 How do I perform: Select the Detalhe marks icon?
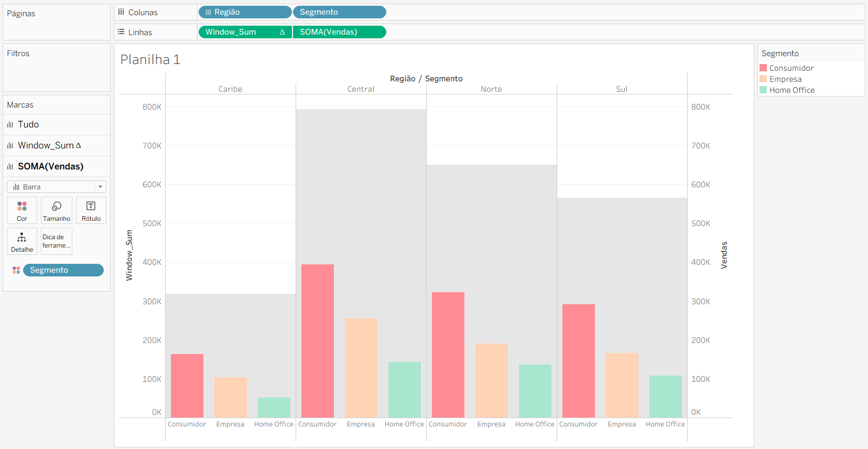tap(22, 241)
